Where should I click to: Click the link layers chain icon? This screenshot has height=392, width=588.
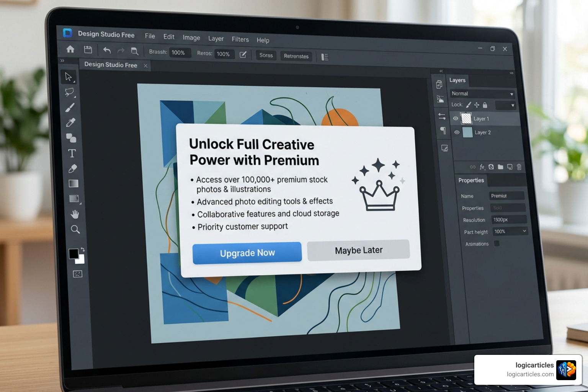[x=473, y=167]
